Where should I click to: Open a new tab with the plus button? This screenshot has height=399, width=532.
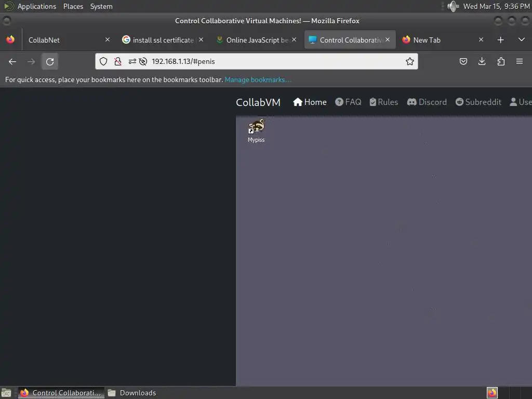coord(500,40)
